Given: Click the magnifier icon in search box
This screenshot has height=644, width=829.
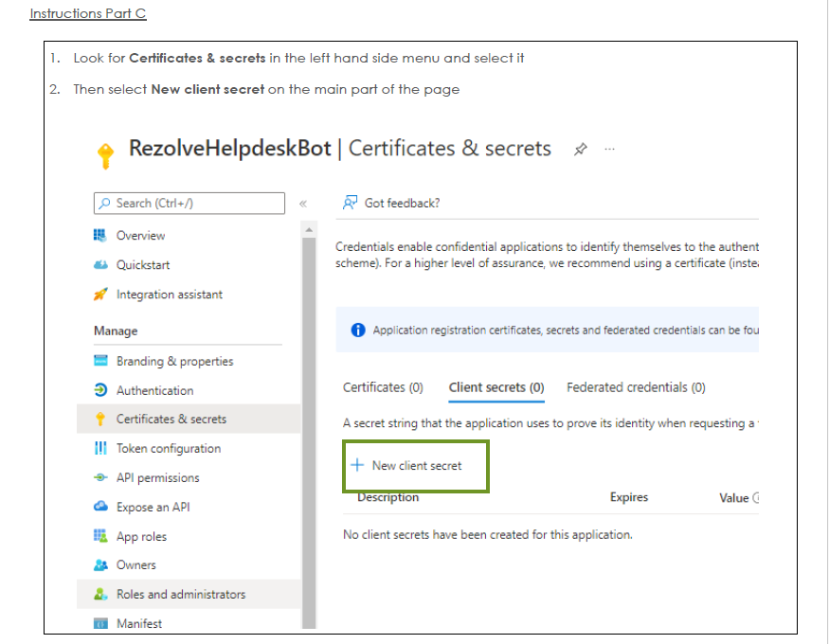Looking at the screenshot, I should coord(105,203).
